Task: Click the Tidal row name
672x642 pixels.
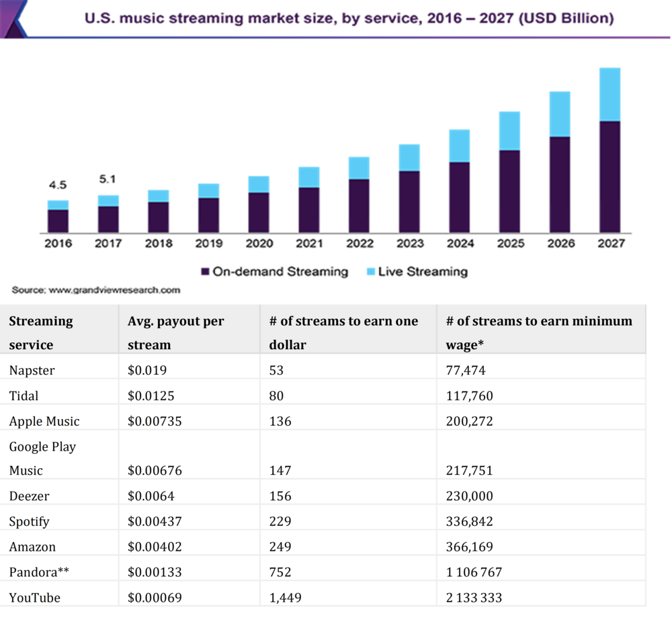Action: [24, 396]
